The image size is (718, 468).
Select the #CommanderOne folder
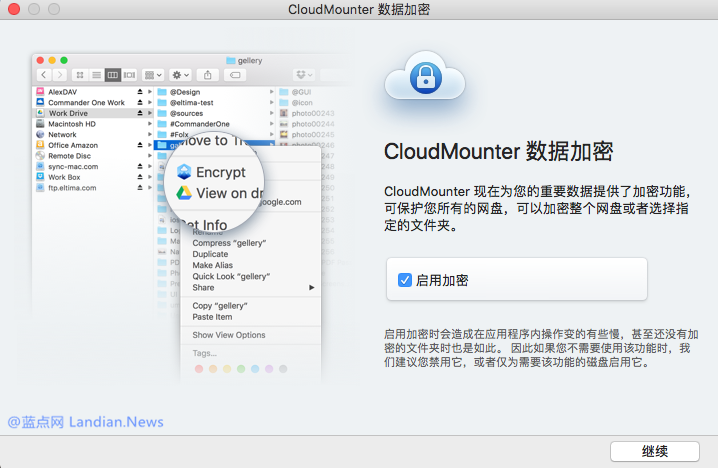[x=215, y=124]
